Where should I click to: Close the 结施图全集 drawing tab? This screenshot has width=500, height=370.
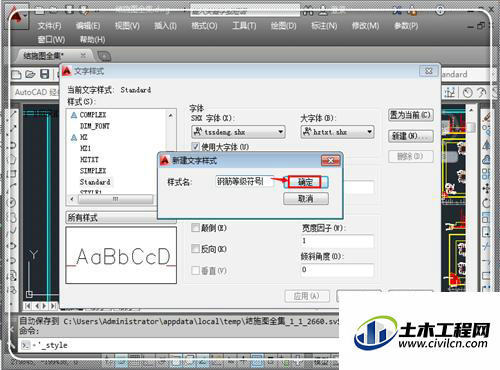click(83, 55)
